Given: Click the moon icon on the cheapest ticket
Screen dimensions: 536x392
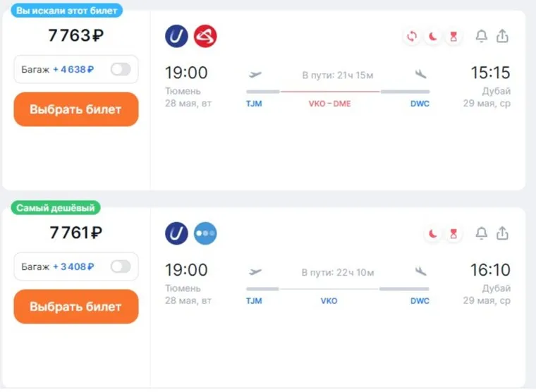Looking at the screenshot, I should click(433, 234).
